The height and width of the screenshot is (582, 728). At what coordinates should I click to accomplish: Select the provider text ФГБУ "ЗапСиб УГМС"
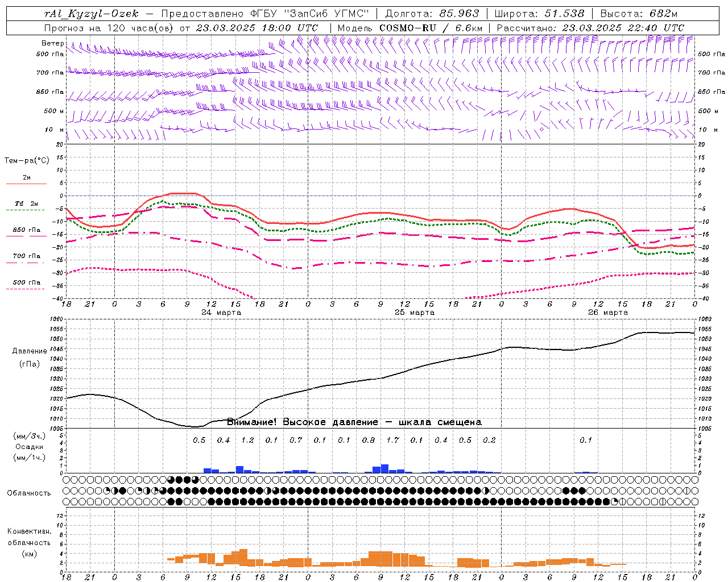point(309,14)
